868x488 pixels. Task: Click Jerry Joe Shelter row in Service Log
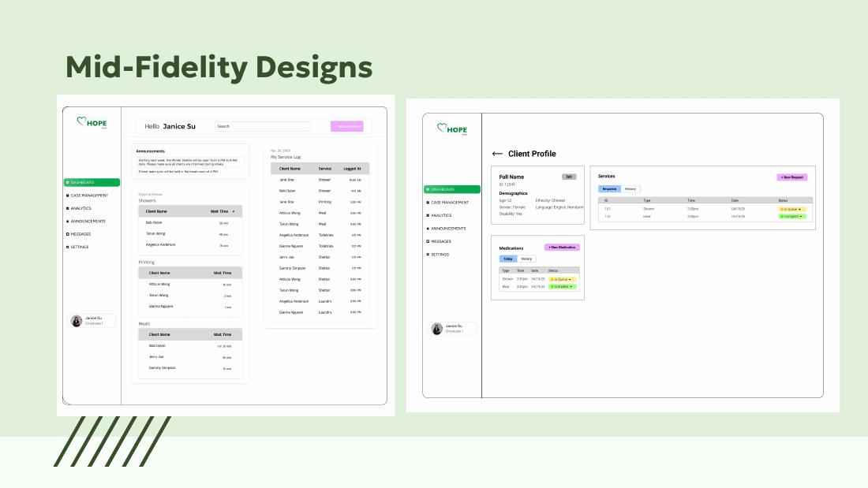(320, 257)
